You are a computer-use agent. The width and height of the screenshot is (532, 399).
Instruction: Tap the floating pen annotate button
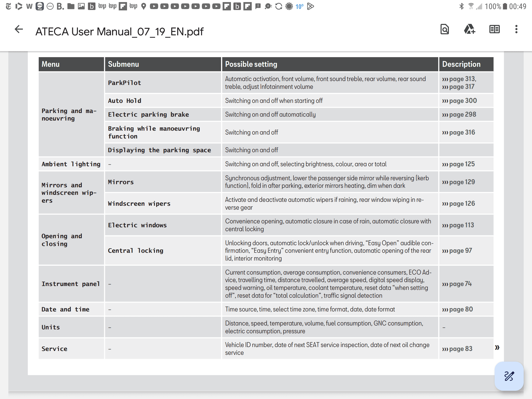pos(509,376)
